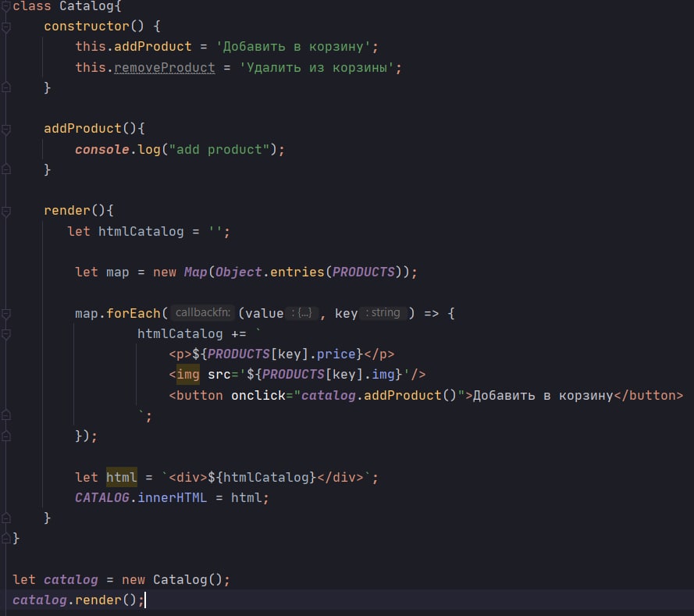The image size is (694, 616).
Task: Collapse the addProduct() method block
Action: coord(5,130)
